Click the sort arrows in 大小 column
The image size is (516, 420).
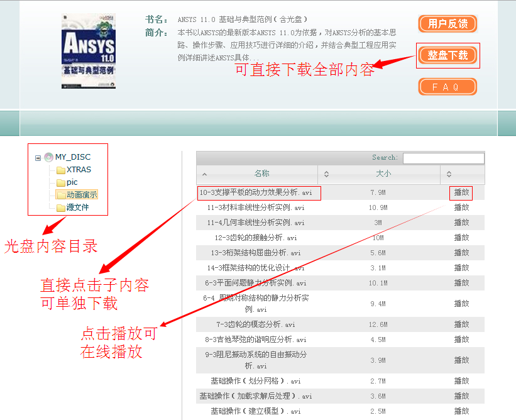click(326, 174)
